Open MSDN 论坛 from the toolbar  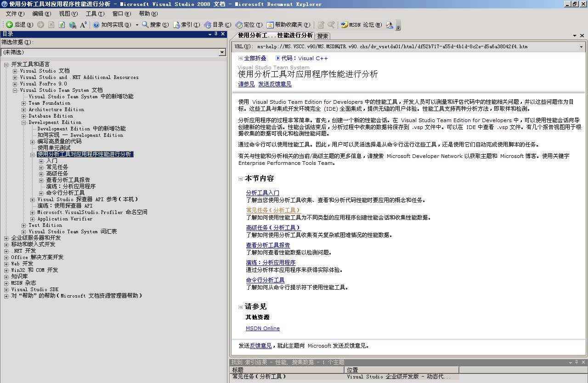361,25
